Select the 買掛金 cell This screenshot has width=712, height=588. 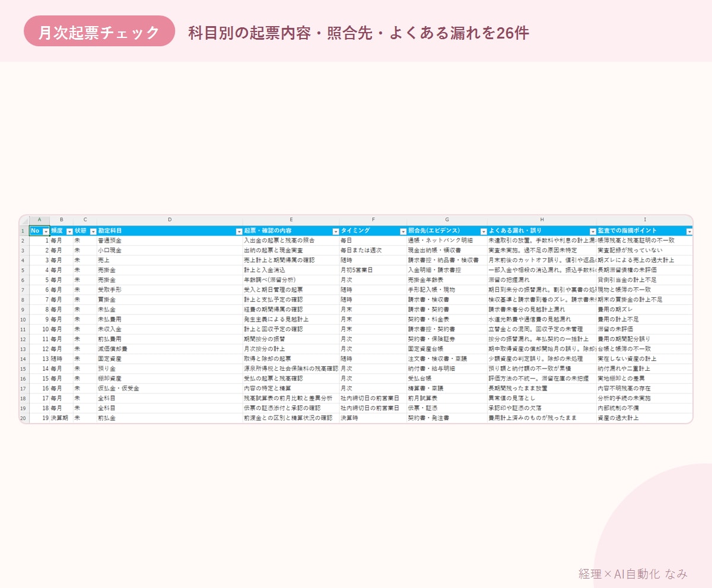click(170, 300)
